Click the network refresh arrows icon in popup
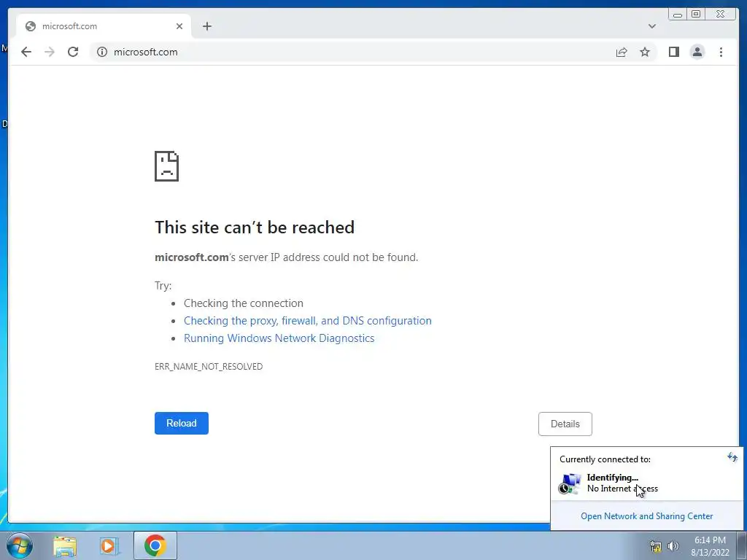747x560 pixels. (732, 458)
